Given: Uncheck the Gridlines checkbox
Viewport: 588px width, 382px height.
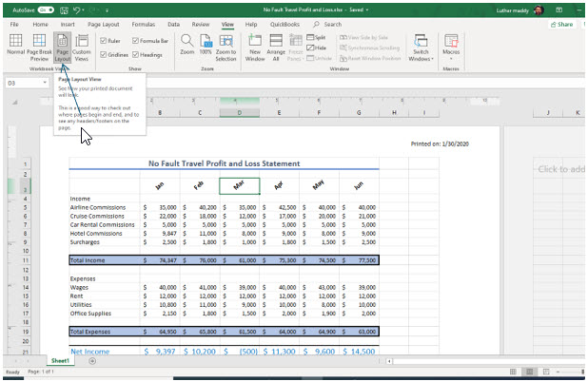Looking at the screenshot, I should tap(103, 55).
